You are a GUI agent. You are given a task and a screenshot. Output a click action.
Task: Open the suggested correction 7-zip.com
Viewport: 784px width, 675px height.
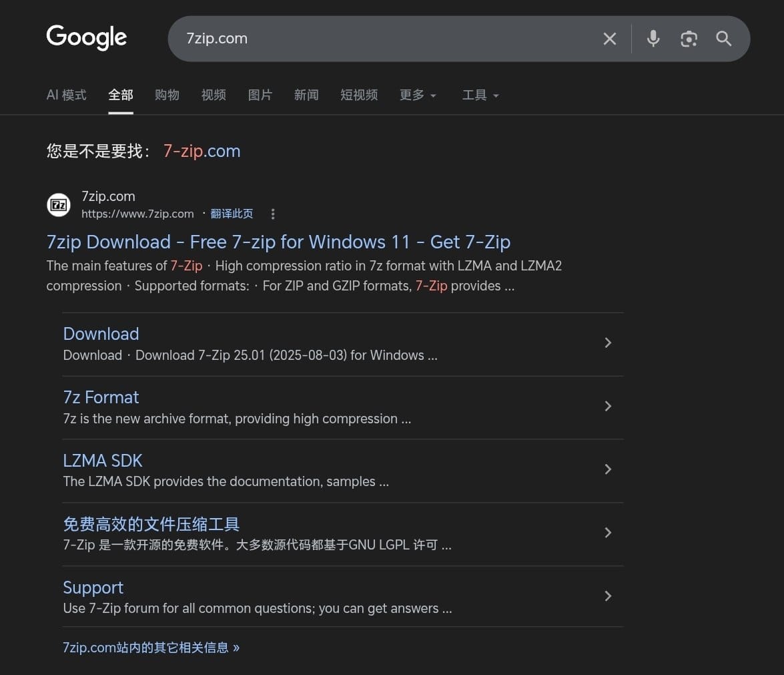click(202, 151)
